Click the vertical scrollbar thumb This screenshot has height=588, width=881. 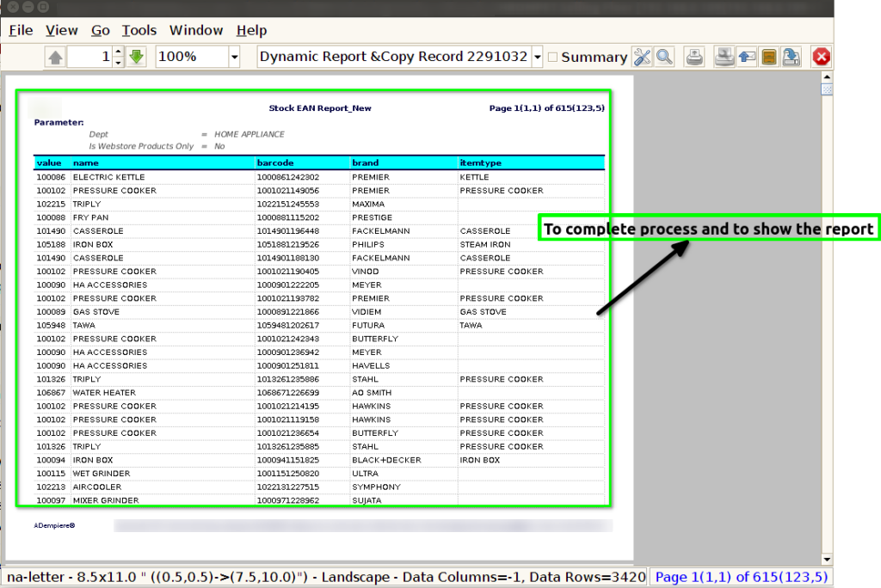coord(827,89)
